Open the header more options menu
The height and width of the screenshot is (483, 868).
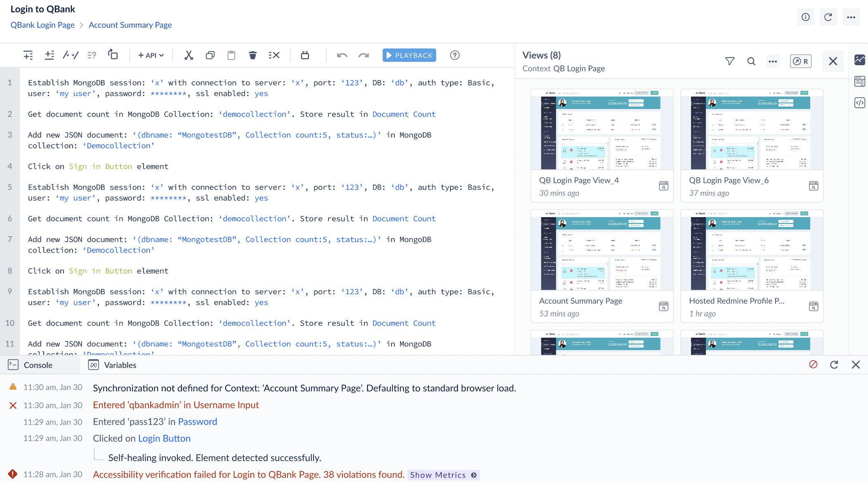(851, 17)
